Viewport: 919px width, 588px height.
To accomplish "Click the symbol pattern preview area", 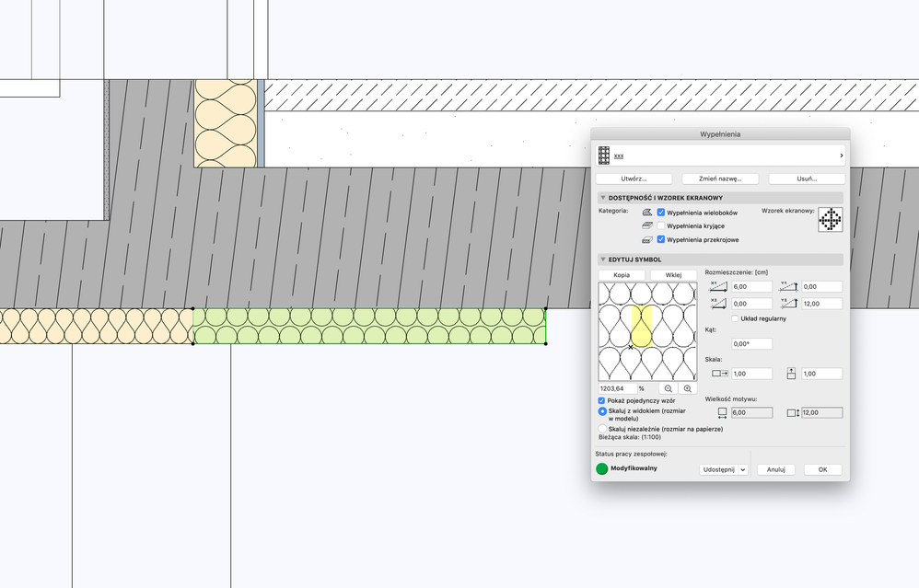I will pyautogui.click(x=647, y=331).
